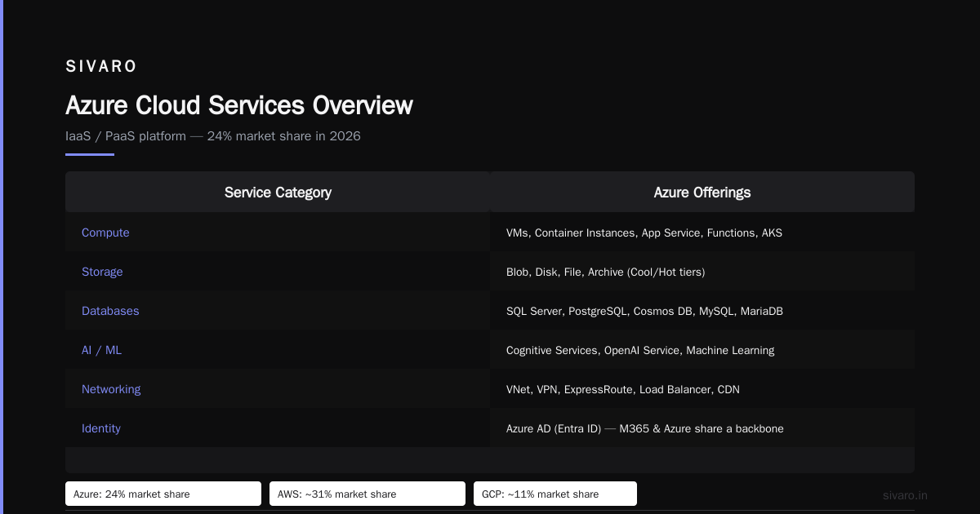Select the Compute category cell
This screenshot has height=514, width=980.
278,233
